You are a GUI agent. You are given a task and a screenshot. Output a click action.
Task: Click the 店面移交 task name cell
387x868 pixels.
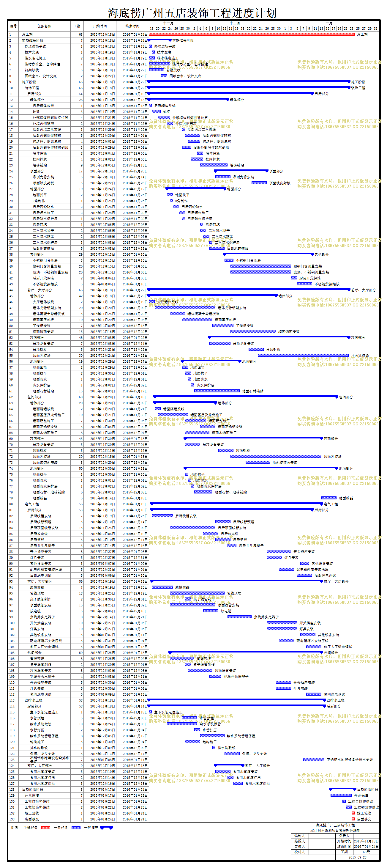[x=32, y=819]
